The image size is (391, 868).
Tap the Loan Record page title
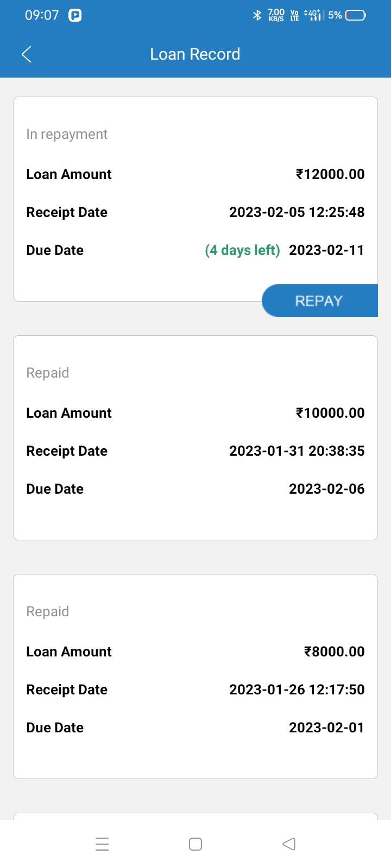[195, 54]
